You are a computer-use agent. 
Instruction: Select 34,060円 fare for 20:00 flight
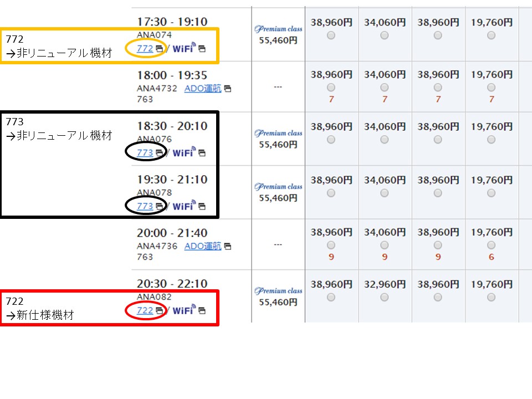385,245
